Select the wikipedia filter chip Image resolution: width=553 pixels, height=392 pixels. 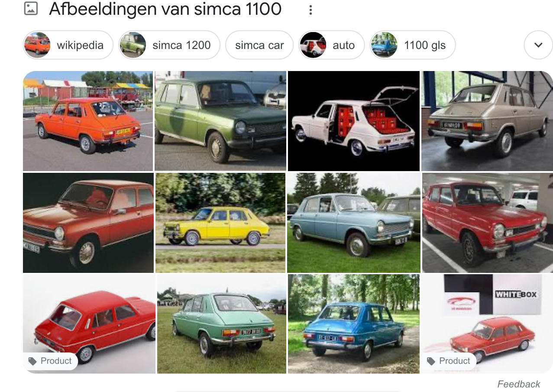pos(68,45)
